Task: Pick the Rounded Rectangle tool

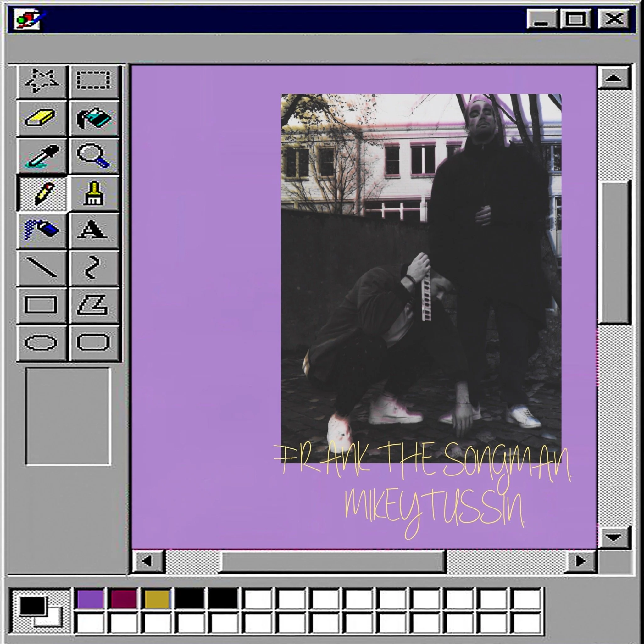Action: 93,342
